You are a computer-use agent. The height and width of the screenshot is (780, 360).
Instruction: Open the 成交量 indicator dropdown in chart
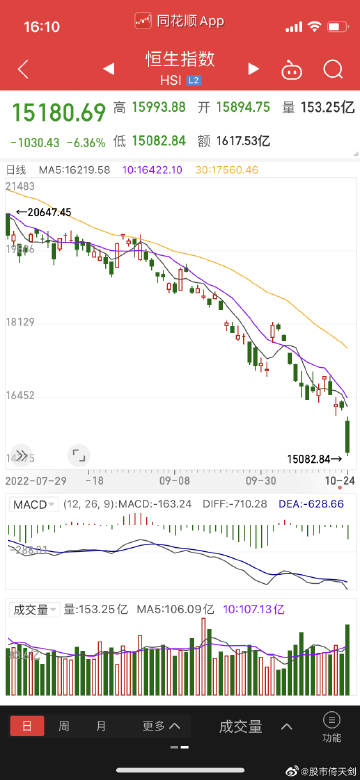[34, 609]
